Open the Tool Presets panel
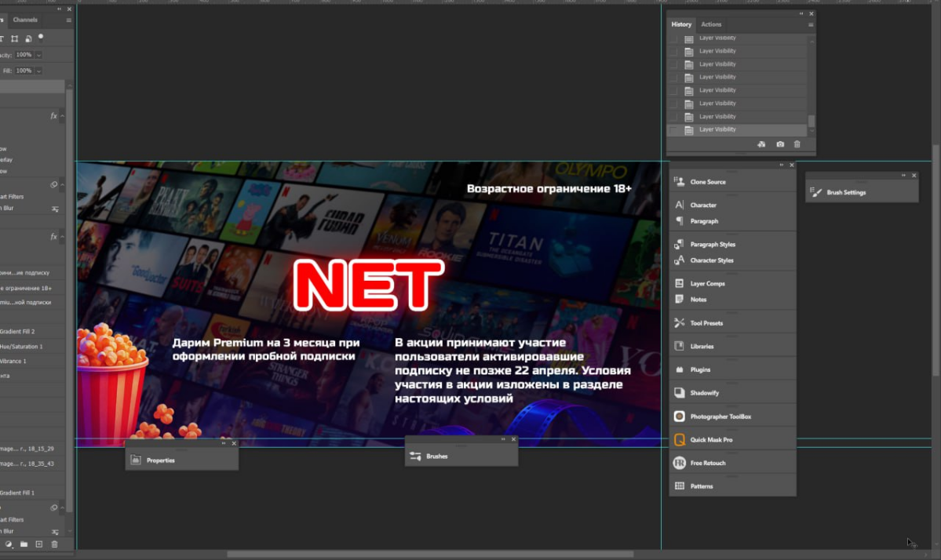The width and height of the screenshot is (941, 560). tap(732, 322)
